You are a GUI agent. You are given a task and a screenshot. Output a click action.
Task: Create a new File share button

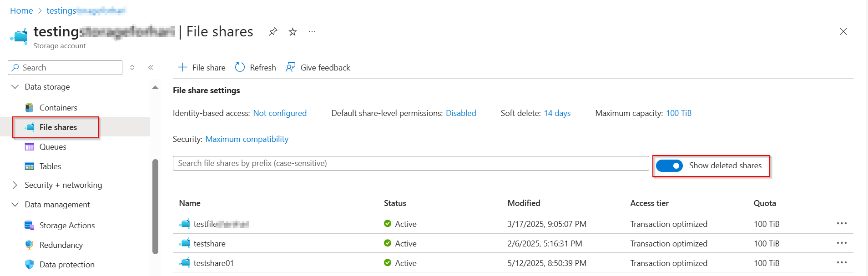coord(202,67)
